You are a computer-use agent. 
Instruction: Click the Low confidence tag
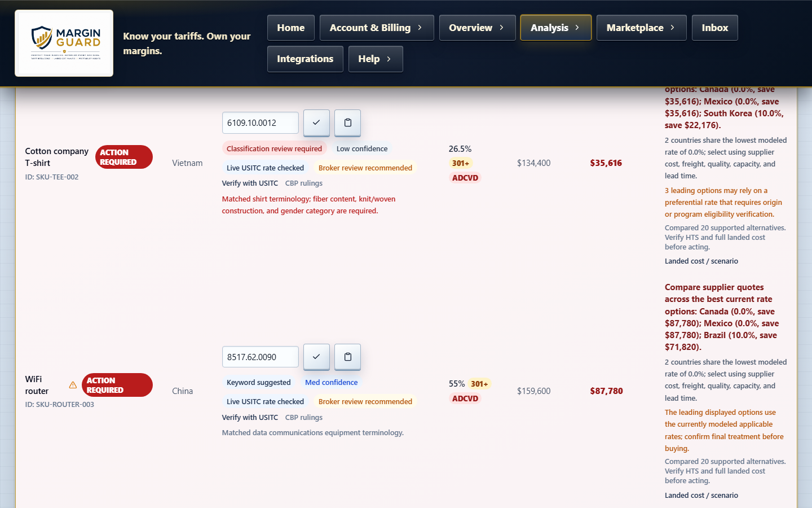362,148
